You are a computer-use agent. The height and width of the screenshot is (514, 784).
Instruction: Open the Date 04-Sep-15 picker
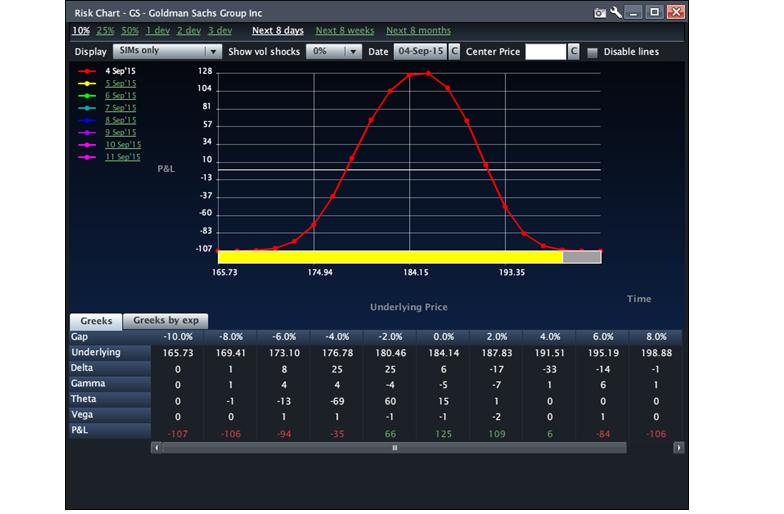[x=419, y=51]
